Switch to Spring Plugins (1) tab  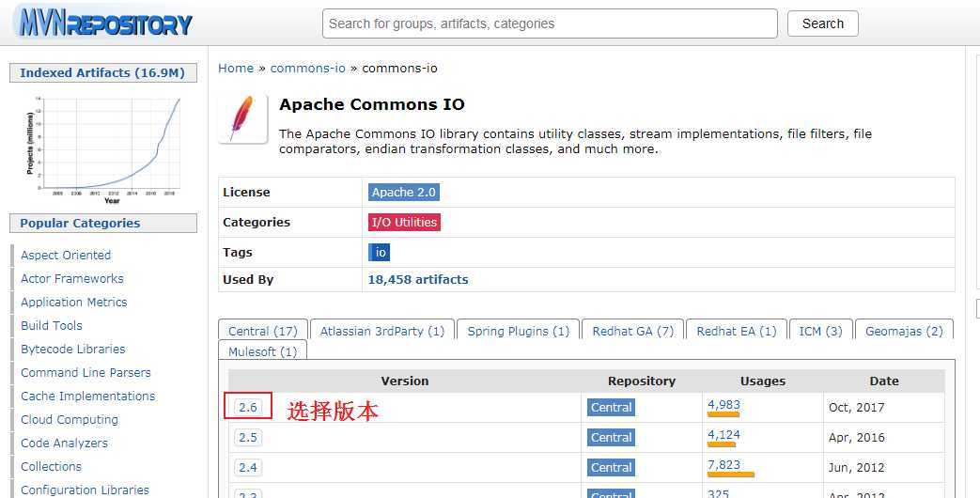(x=518, y=331)
